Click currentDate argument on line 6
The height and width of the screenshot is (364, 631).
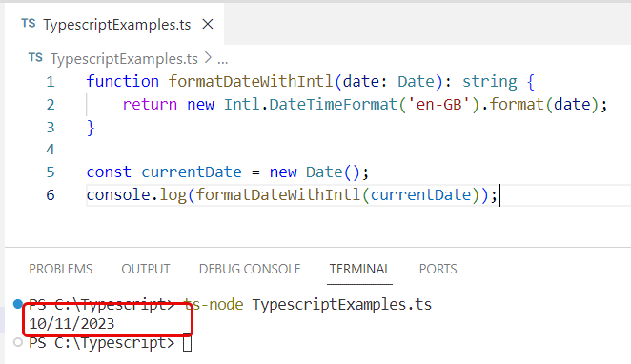[x=420, y=195]
